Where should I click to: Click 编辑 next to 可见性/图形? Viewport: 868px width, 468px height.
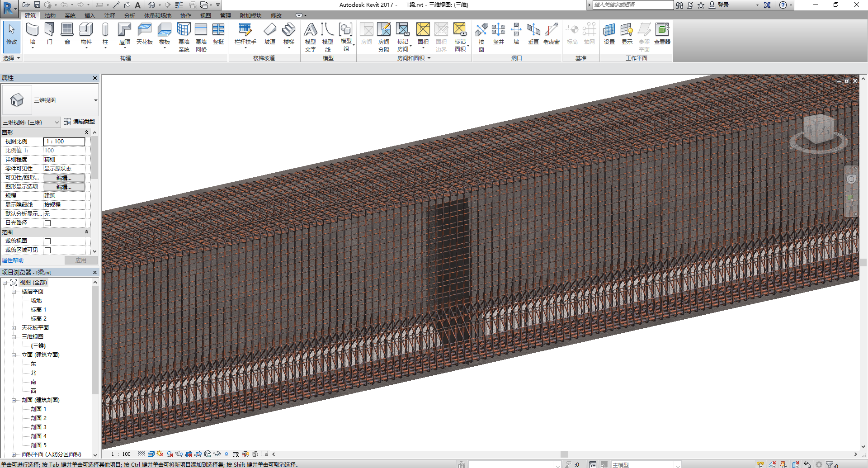[64, 177]
